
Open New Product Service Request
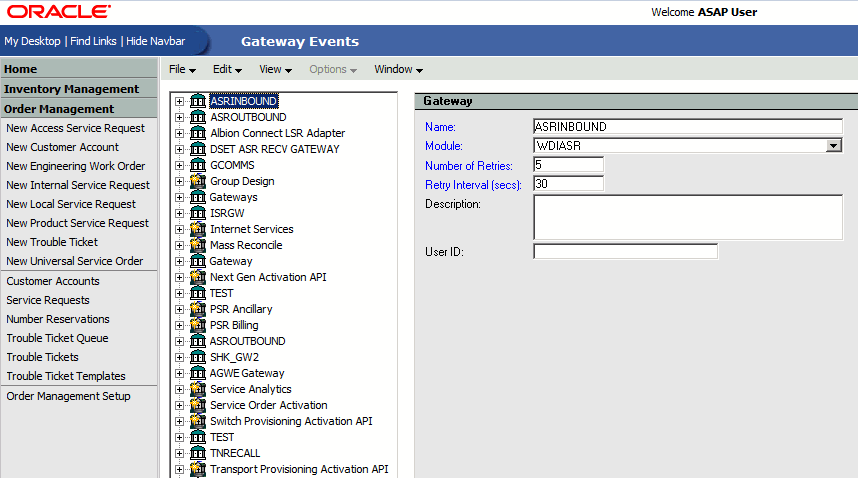pyautogui.click(x=77, y=223)
